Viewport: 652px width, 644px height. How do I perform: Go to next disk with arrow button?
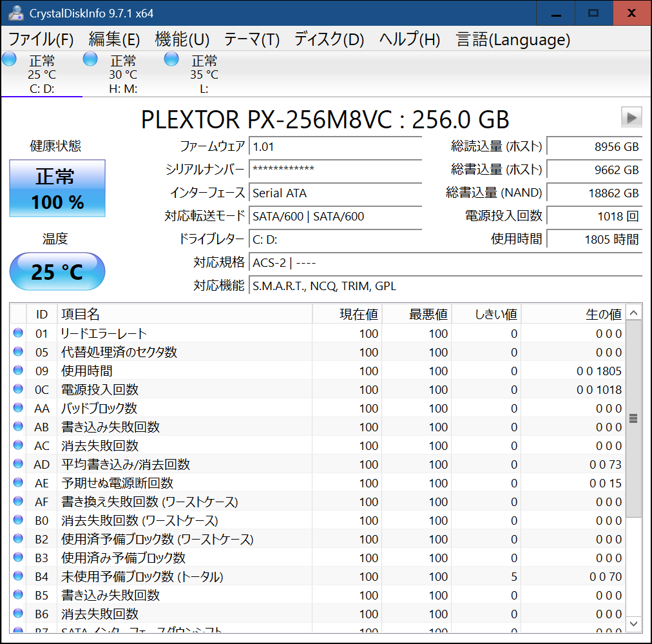tap(631, 117)
